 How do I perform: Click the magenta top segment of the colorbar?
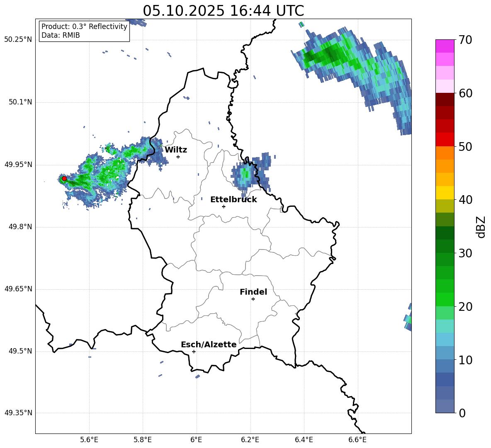coord(445,46)
